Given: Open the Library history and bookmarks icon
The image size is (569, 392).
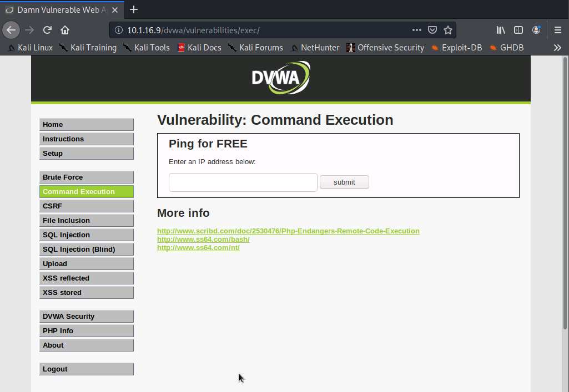Looking at the screenshot, I should pos(501,30).
